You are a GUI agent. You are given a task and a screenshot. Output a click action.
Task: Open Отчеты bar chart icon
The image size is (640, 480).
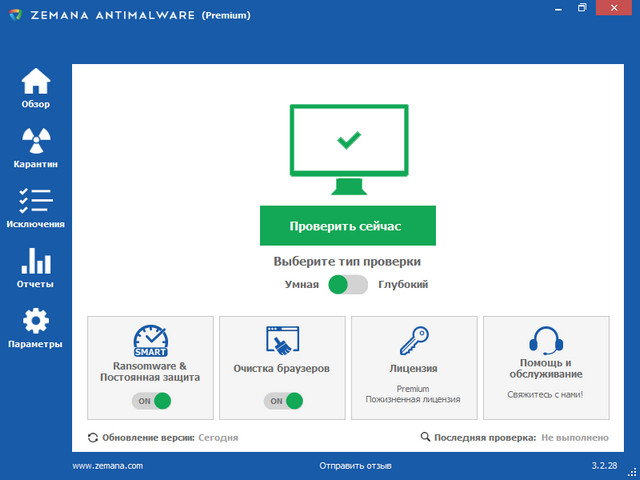point(36,262)
